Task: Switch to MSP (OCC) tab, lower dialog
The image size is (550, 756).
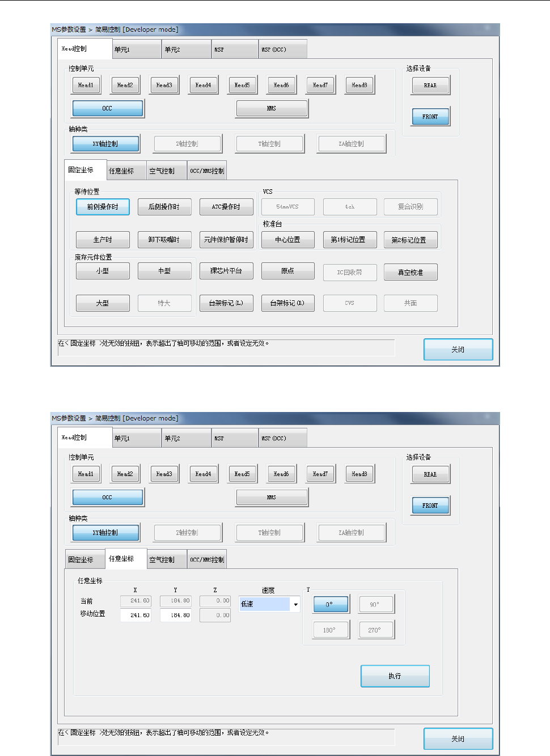Action: [283, 438]
